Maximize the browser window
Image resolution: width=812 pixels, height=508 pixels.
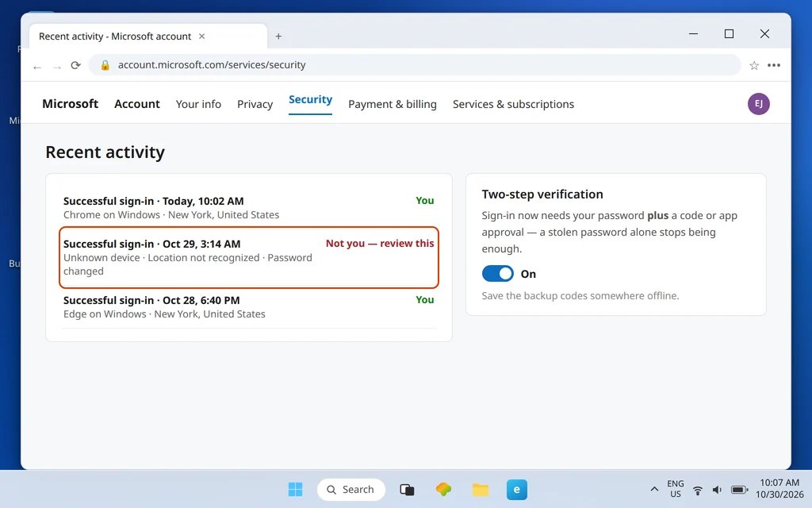(x=730, y=33)
